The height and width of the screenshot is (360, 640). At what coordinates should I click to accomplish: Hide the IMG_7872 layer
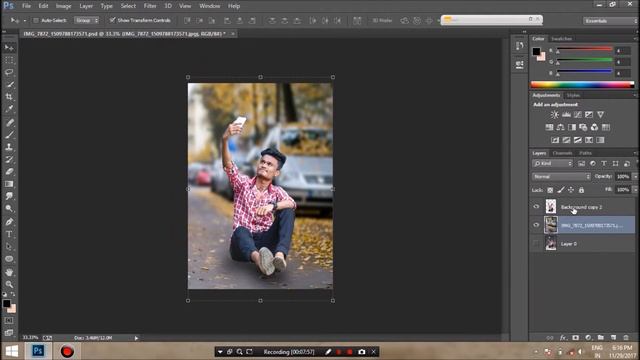(536, 225)
